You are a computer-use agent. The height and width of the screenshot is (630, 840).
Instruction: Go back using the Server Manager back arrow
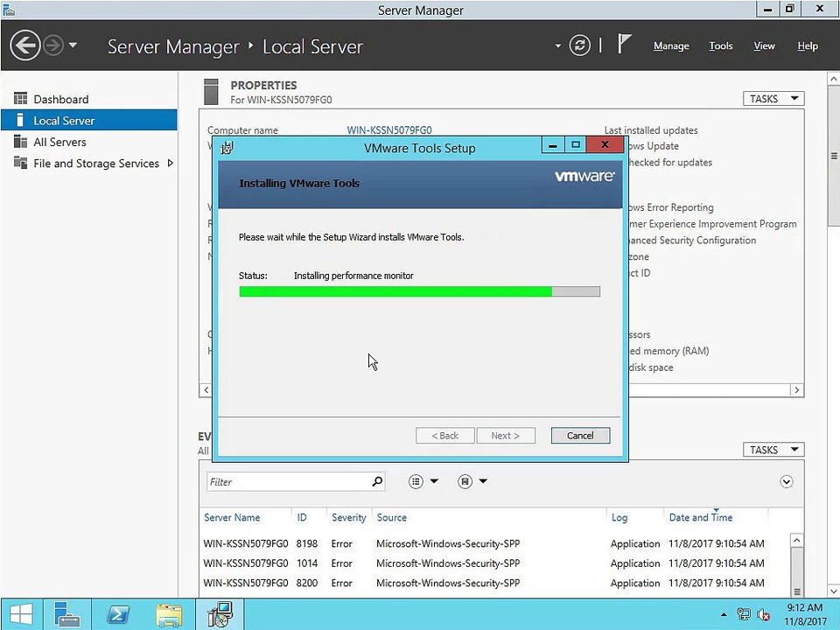pyautogui.click(x=25, y=45)
